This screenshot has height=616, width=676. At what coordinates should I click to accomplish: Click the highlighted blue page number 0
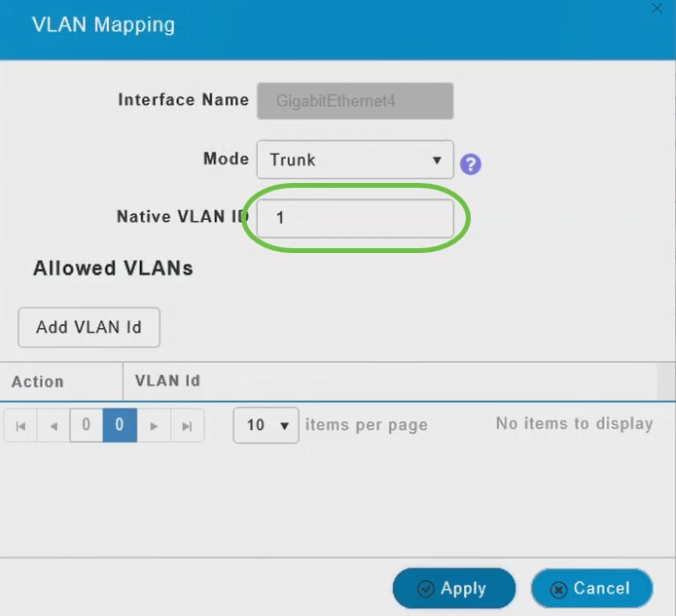(x=120, y=425)
